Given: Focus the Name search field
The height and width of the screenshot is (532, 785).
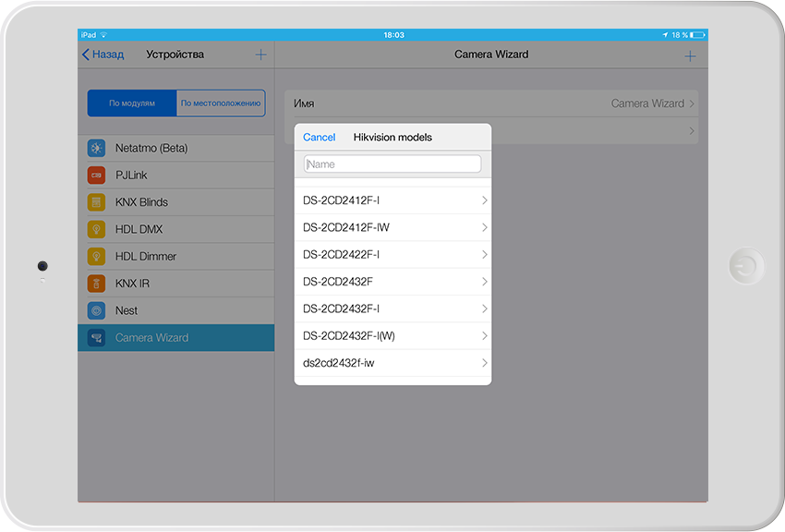Looking at the screenshot, I should (392, 164).
